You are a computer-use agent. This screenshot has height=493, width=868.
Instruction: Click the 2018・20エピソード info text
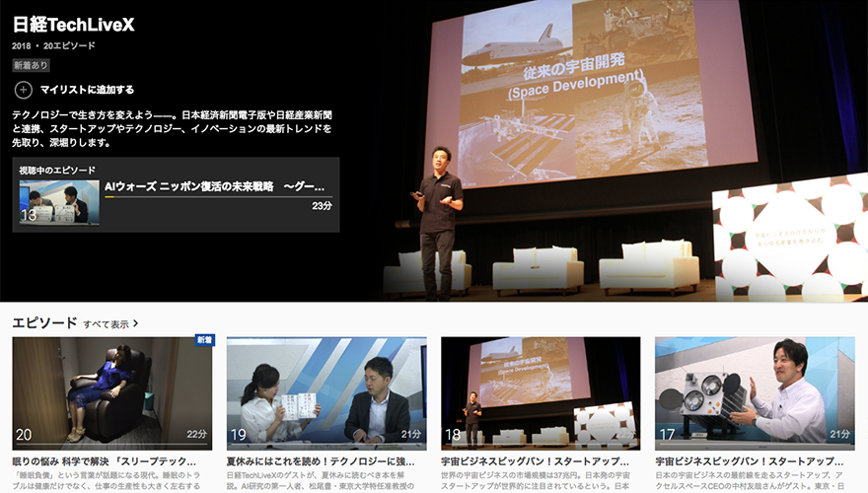point(53,46)
